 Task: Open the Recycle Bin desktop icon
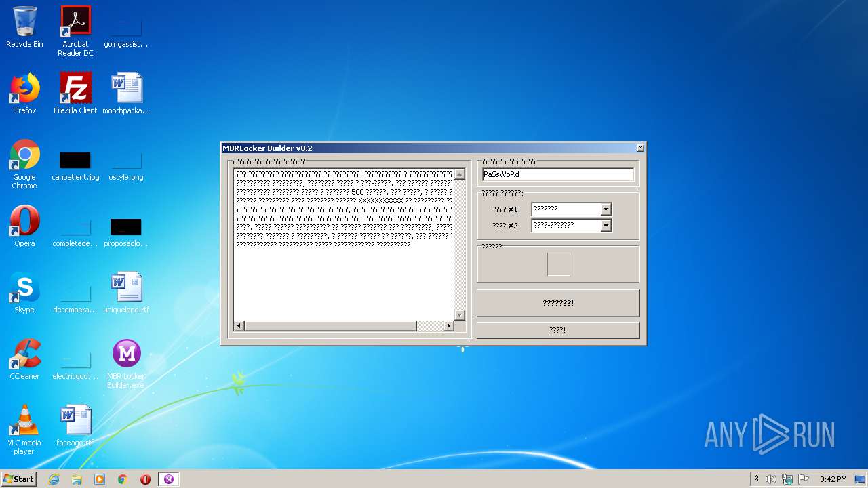point(24,27)
